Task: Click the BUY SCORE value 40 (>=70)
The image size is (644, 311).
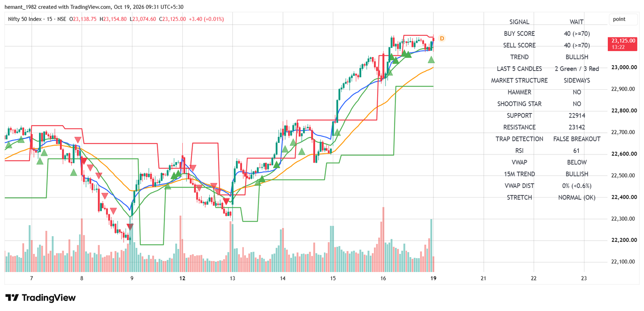Action: tap(576, 34)
